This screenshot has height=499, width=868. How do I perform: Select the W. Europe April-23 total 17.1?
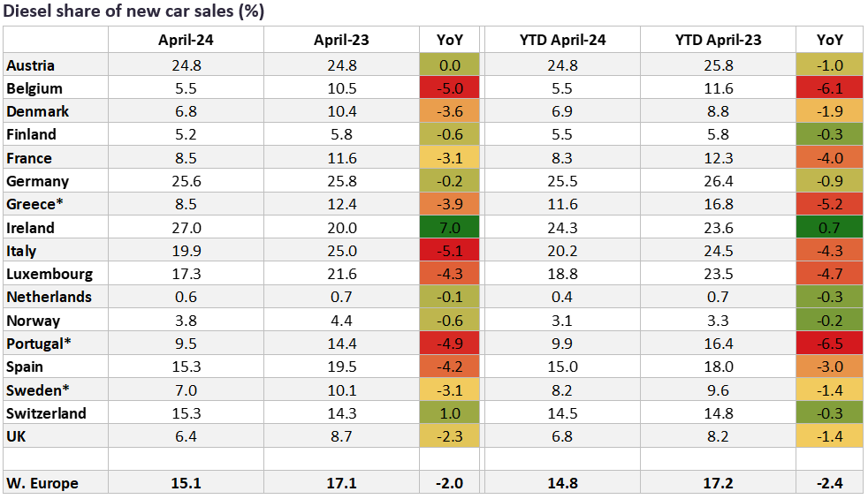341,482
